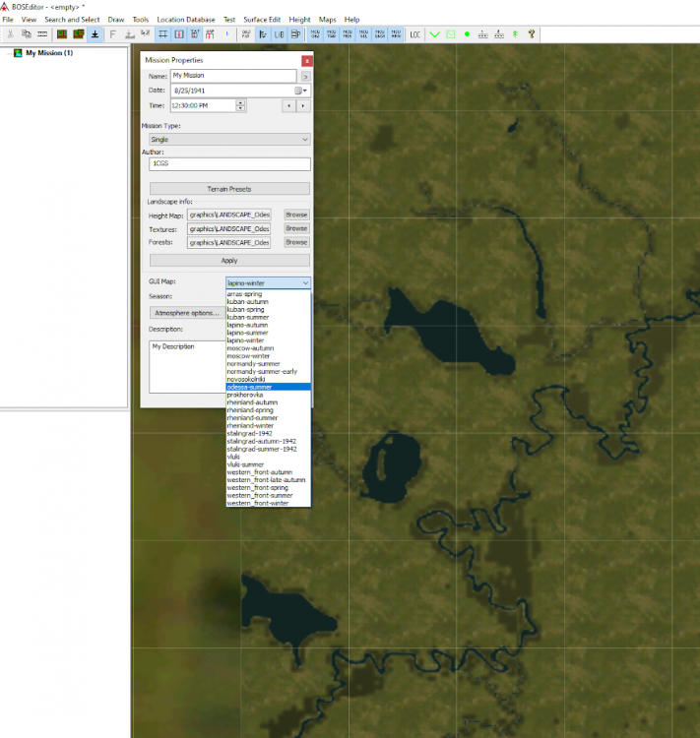Click the LOC toolbar icon

click(x=415, y=34)
